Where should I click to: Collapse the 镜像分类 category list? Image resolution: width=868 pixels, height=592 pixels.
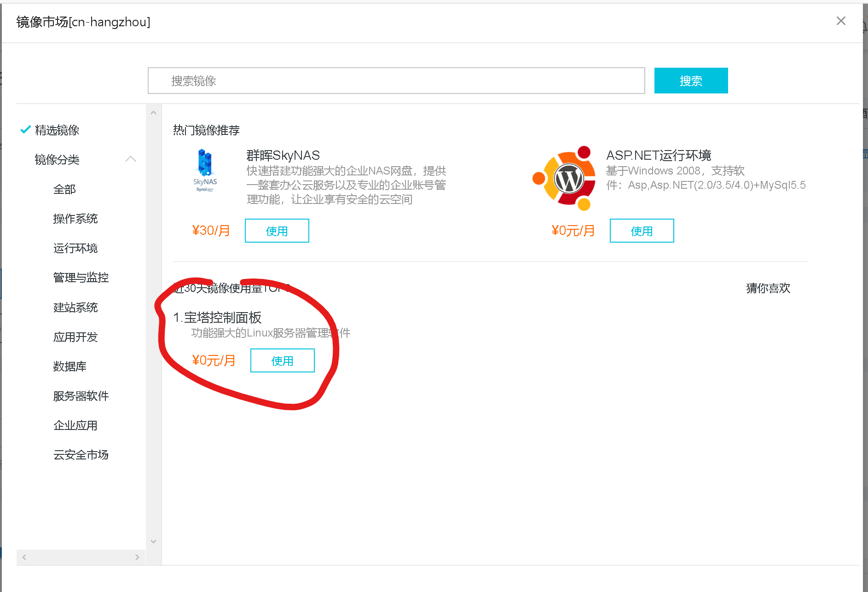click(131, 159)
